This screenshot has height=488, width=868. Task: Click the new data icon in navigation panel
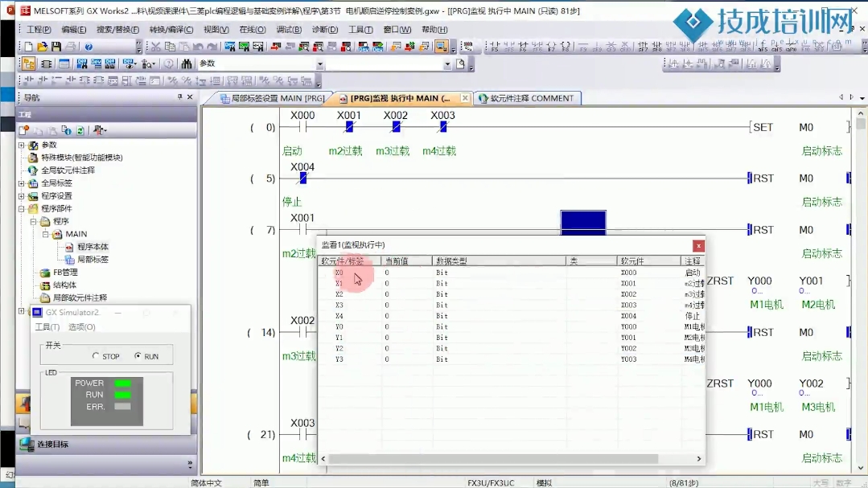(x=24, y=130)
